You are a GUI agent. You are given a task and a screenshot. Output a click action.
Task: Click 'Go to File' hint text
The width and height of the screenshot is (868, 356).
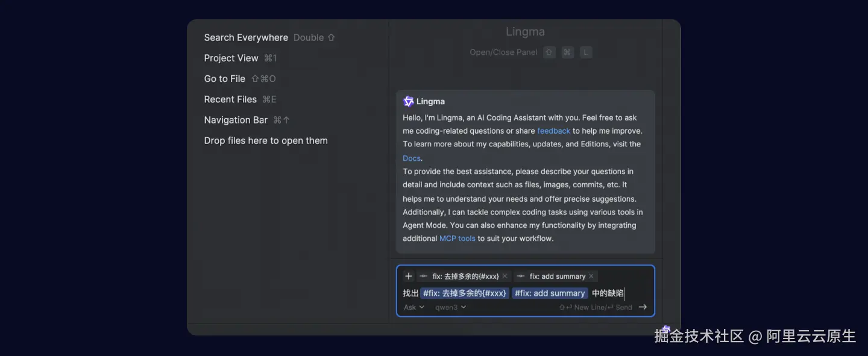click(x=224, y=79)
